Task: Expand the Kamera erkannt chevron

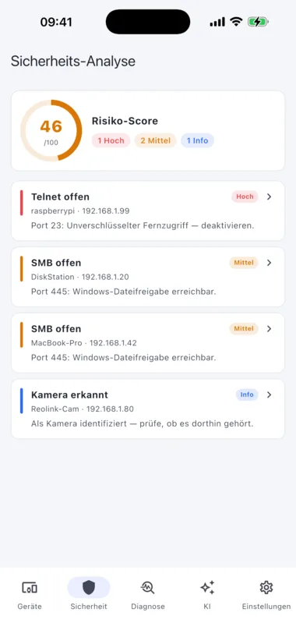Action: (x=270, y=395)
